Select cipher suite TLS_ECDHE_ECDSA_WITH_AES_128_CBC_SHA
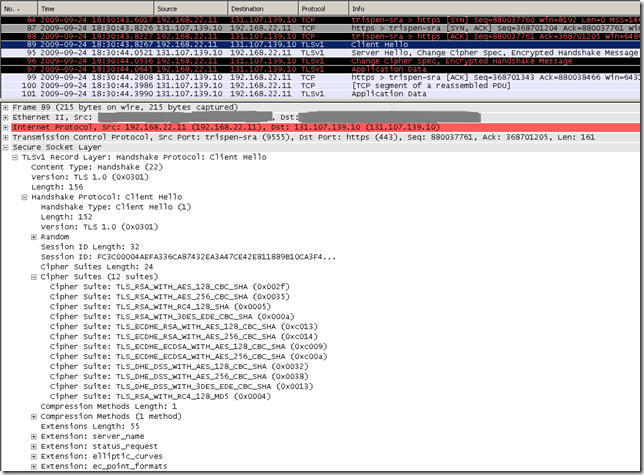This screenshot has height=475, width=644. click(189, 346)
